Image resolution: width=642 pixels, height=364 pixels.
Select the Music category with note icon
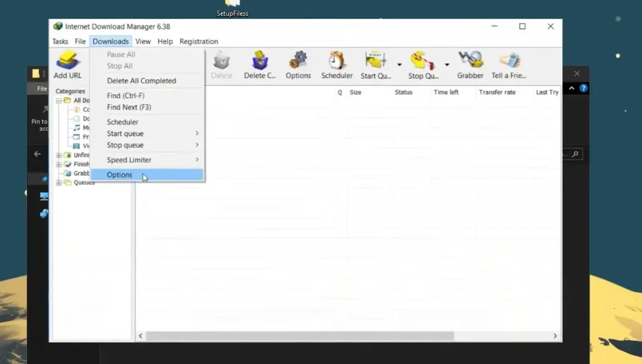81,128
